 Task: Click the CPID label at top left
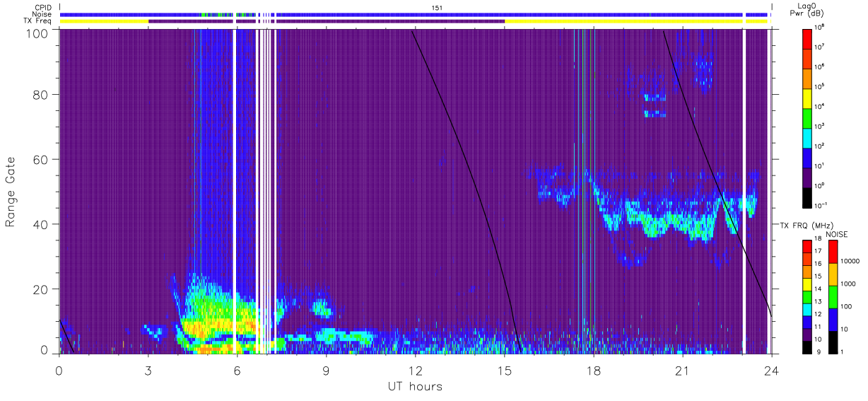point(43,7)
